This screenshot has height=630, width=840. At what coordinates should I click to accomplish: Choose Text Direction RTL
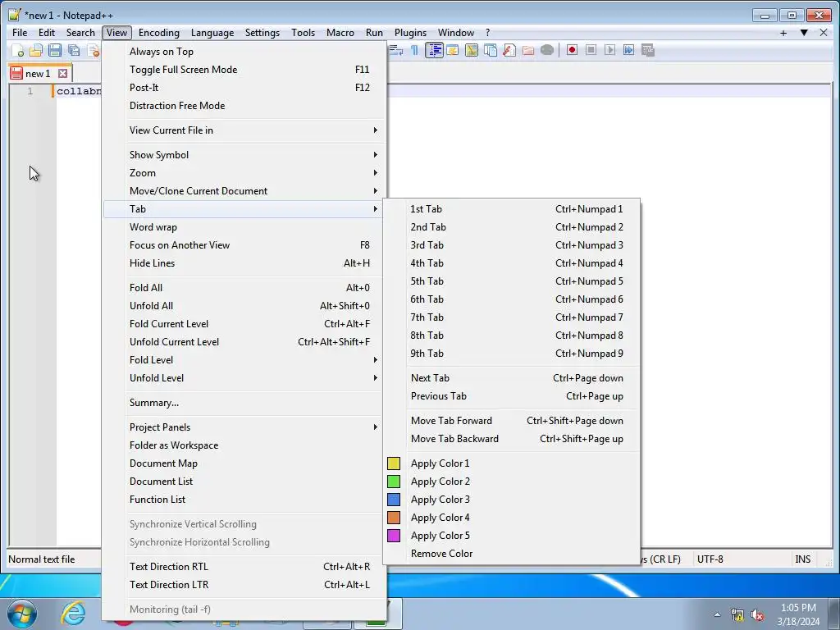[244, 567]
